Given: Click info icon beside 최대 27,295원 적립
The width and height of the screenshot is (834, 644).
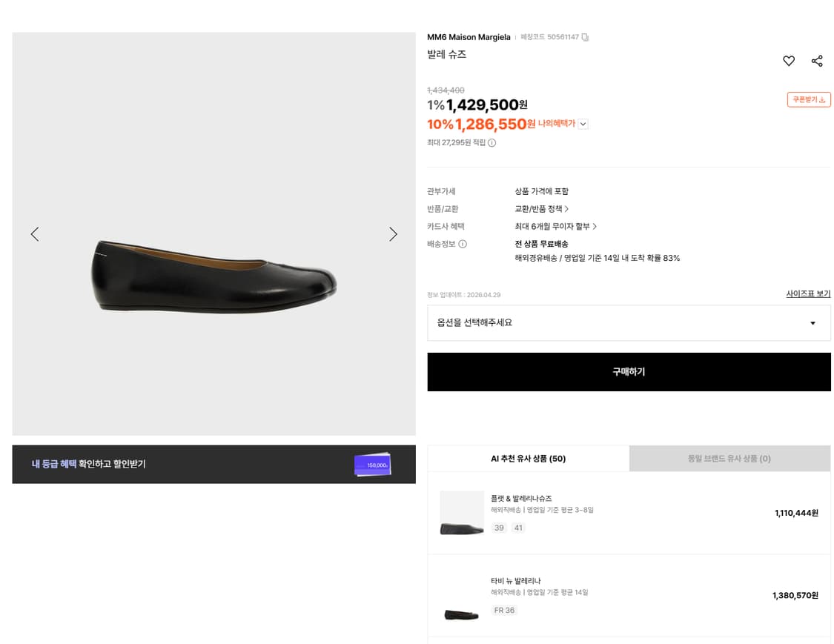Looking at the screenshot, I should click(492, 143).
